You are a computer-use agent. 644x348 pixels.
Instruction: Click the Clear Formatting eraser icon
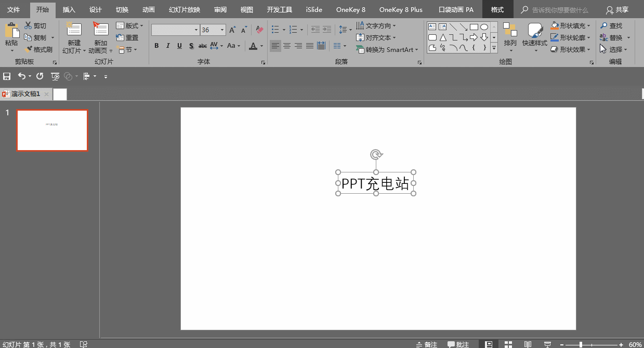(259, 30)
